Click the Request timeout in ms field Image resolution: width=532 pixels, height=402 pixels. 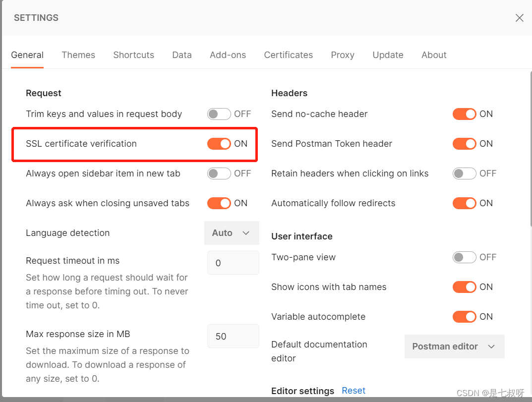(233, 263)
